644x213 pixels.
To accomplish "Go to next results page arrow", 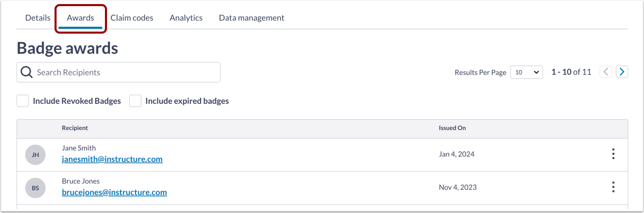I will click(x=622, y=72).
